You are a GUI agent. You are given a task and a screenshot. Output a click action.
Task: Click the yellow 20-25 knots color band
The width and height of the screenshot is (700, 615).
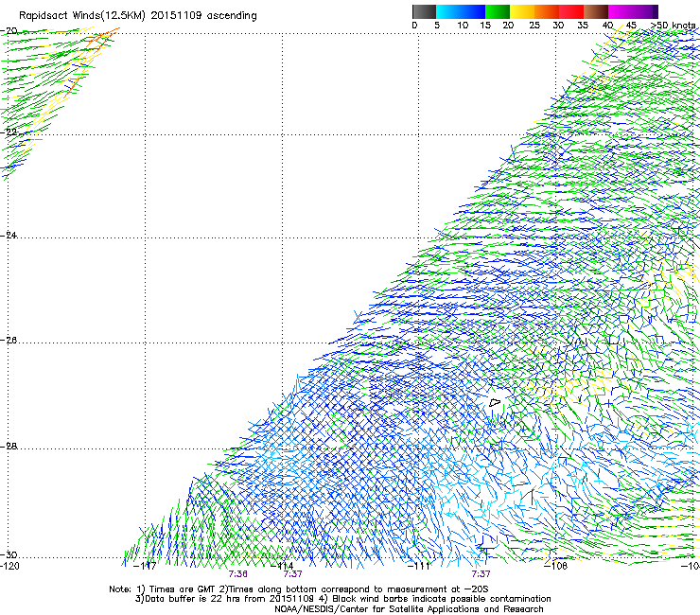[x=522, y=11]
